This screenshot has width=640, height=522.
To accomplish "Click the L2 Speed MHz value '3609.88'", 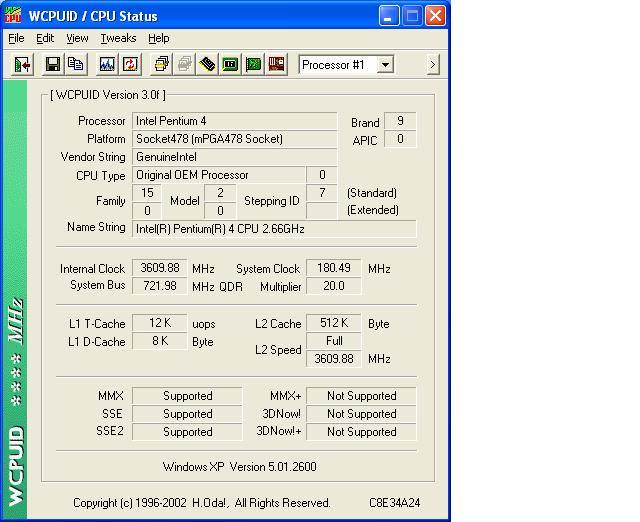I will 333,359.
